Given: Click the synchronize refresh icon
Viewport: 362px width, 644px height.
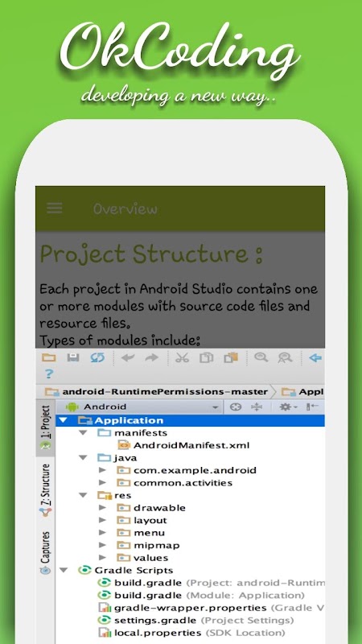Looking at the screenshot, I should point(97,357).
